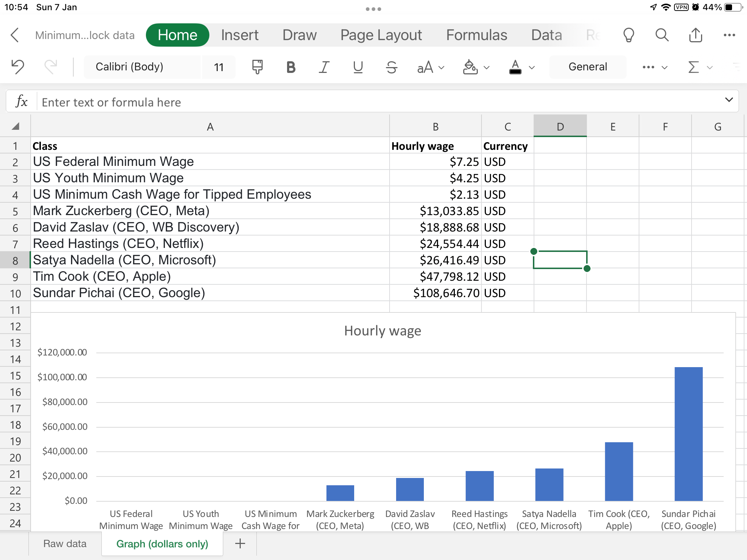
Task: Select cell 'Tim Cook (CEO, Apple)'
Action: point(210,276)
